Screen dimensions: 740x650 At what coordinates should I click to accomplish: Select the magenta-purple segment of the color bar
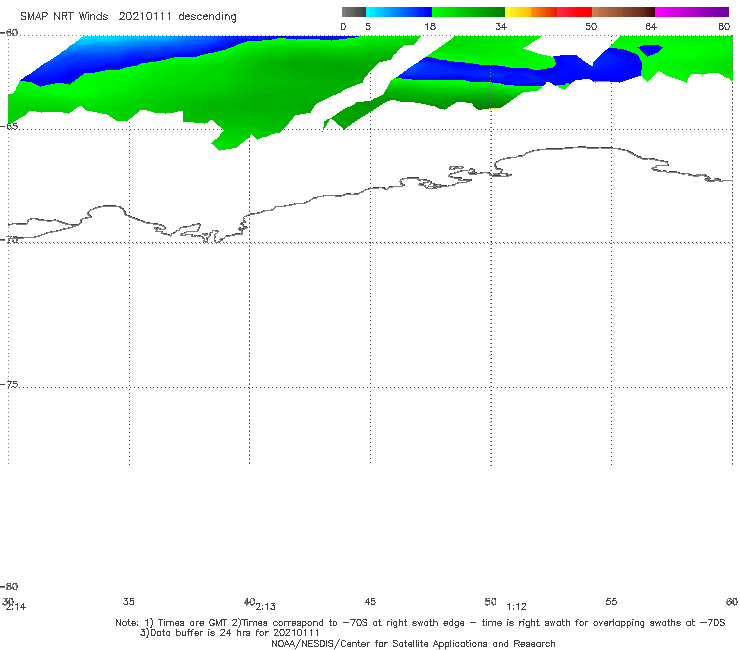(x=692, y=12)
